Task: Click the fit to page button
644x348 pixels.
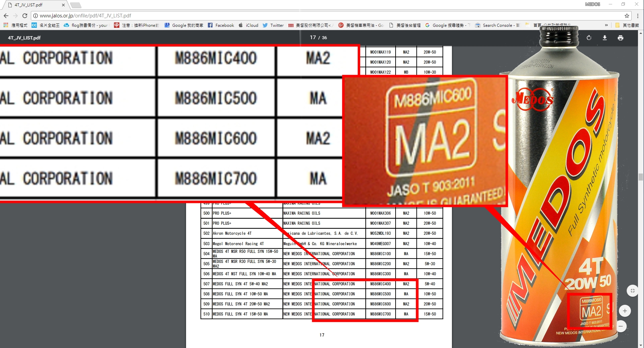Action: coord(633,291)
